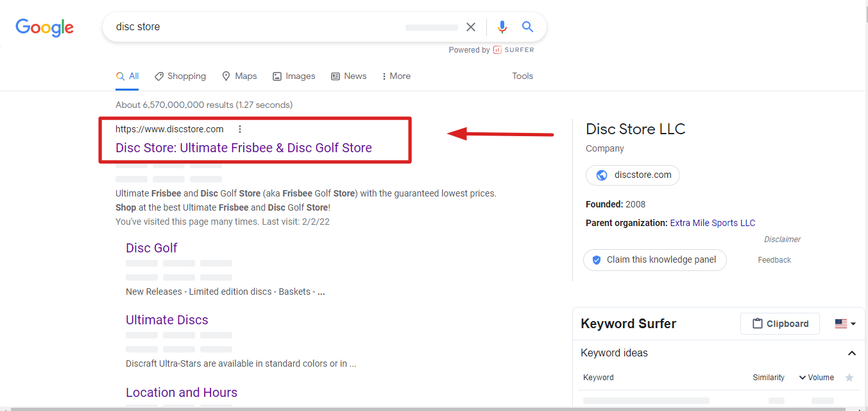This screenshot has width=868, height=411.
Task: Click the Keyword column header
Action: pyautogui.click(x=599, y=378)
